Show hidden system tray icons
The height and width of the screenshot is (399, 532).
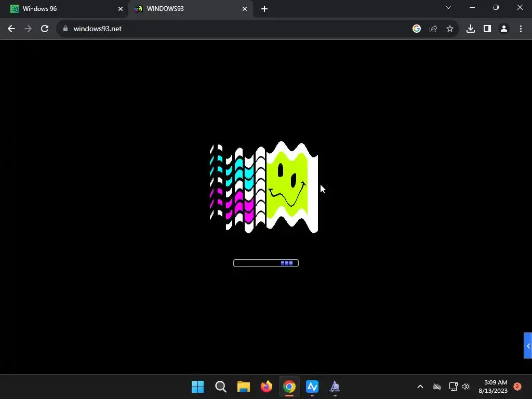tap(420, 387)
